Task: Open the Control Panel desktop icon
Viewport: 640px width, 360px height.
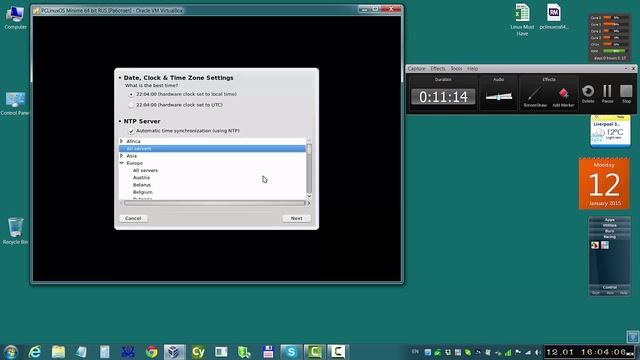Action: [15, 104]
